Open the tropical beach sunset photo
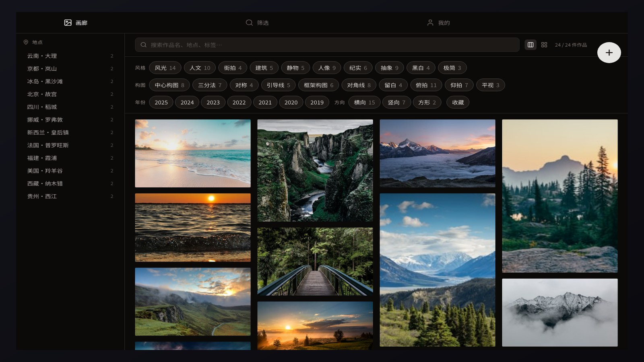Image resolution: width=644 pixels, height=362 pixels. (x=193, y=153)
